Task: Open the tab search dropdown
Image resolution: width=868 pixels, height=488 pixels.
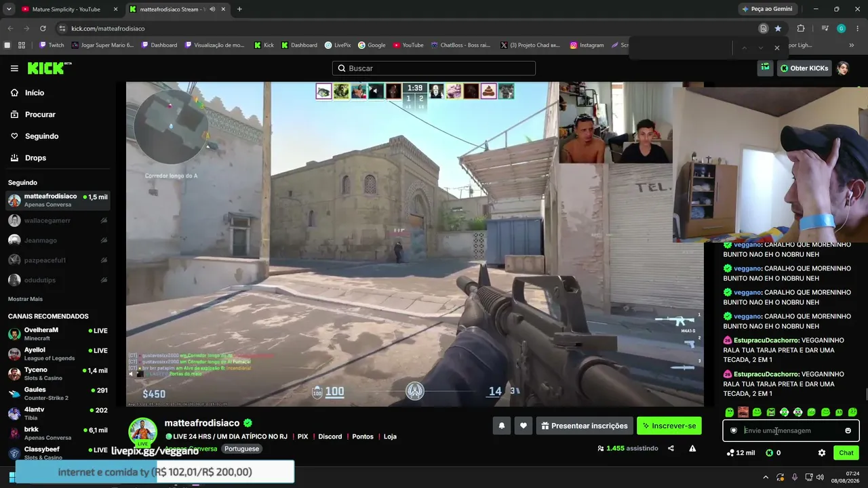Action: pos(9,9)
